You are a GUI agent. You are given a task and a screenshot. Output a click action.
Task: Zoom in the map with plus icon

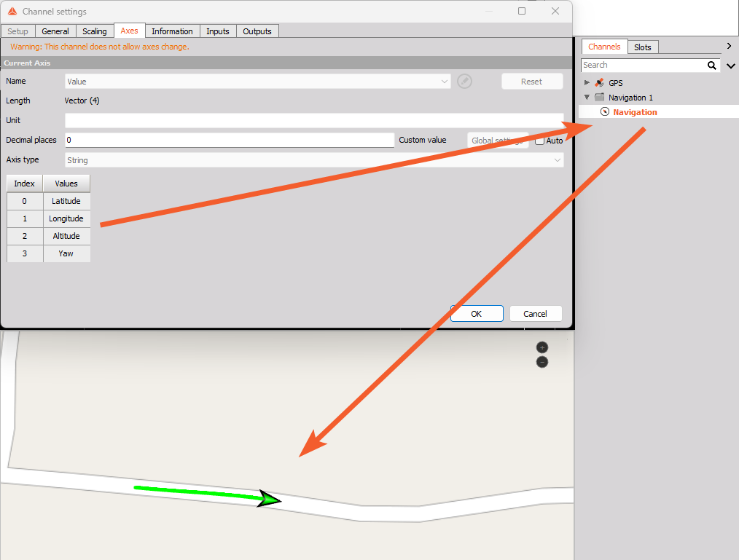point(542,347)
